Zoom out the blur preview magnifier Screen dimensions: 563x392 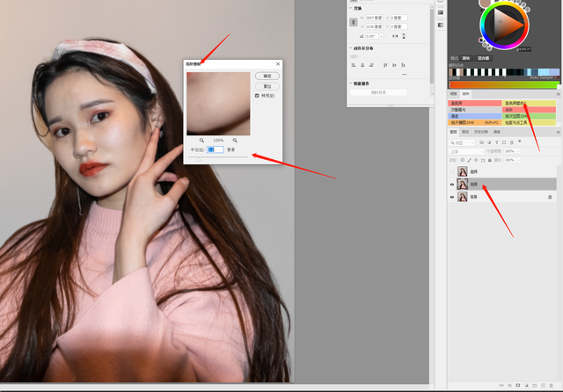(x=201, y=141)
